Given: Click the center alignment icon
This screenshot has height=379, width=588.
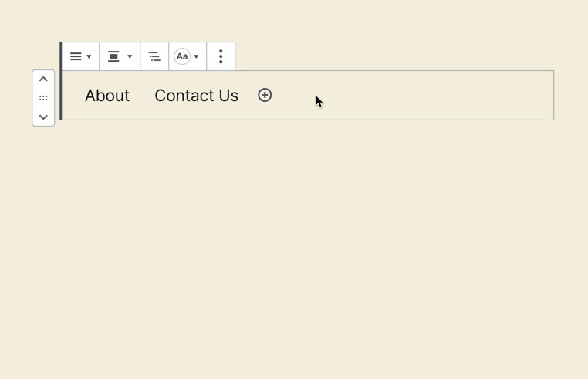Looking at the screenshot, I should (x=113, y=56).
